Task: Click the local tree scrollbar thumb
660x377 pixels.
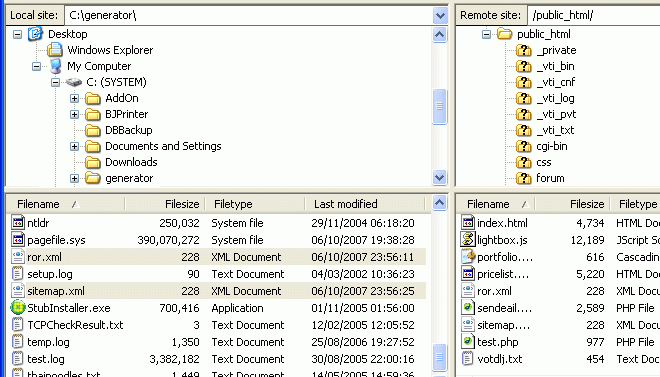Action: [x=440, y=106]
